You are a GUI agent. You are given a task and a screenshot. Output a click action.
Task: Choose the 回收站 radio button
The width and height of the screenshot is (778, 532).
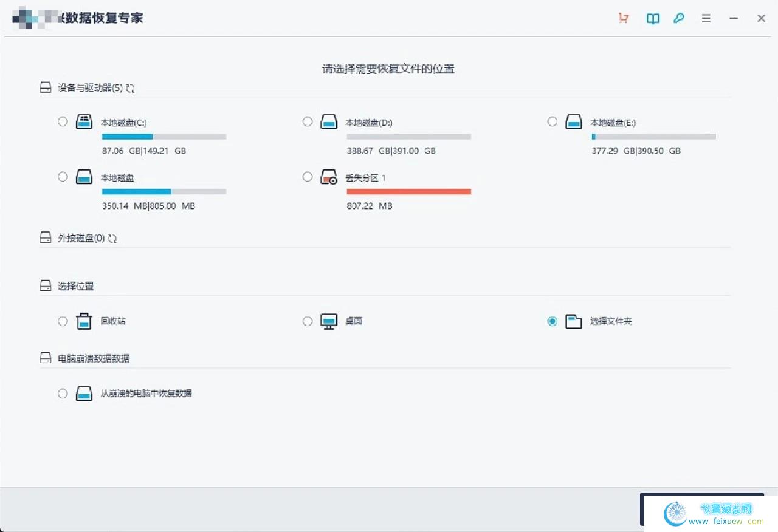tap(63, 321)
